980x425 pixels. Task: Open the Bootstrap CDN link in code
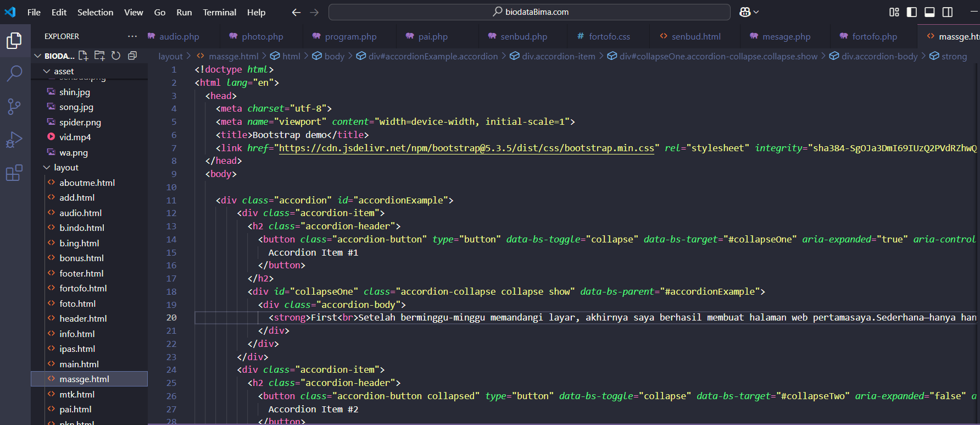tap(466, 148)
